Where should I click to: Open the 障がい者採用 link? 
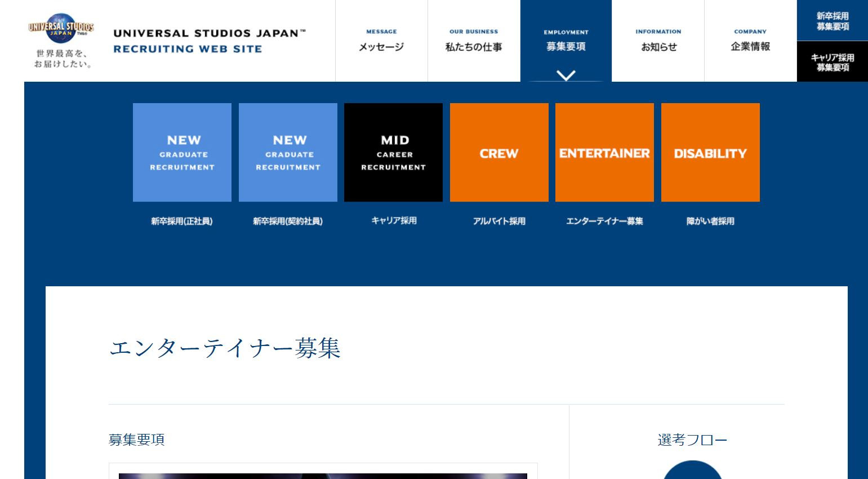click(x=710, y=221)
